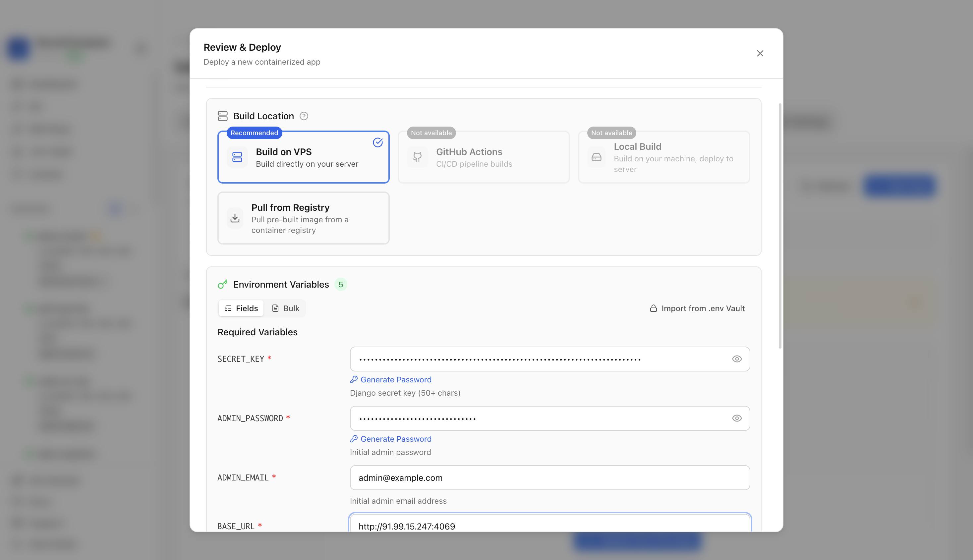Show the ADMIN_PASSWORD value with eye icon
Viewport: 973px width, 560px height.
pyautogui.click(x=736, y=419)
